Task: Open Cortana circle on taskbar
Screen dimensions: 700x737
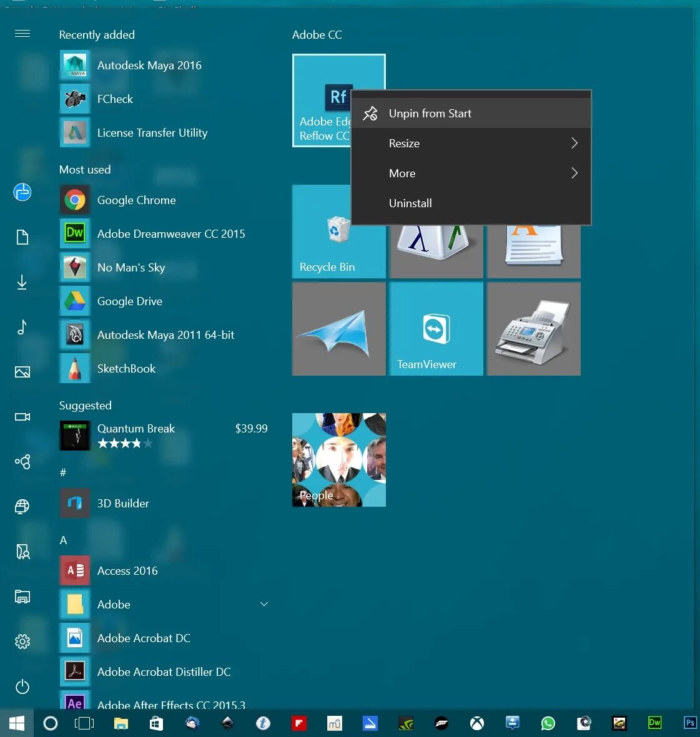Action: [51, 723]
